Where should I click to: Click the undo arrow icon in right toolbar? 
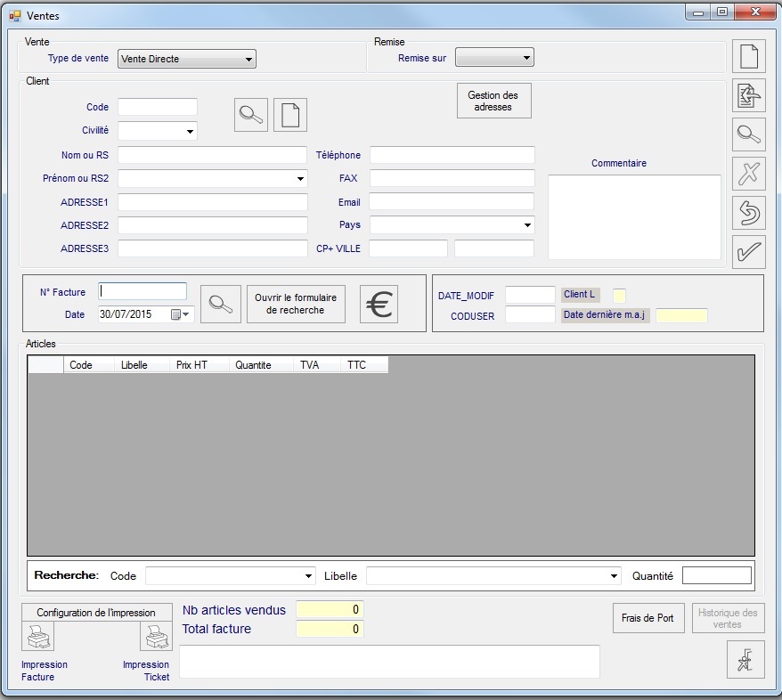click(x=748, y=213)
